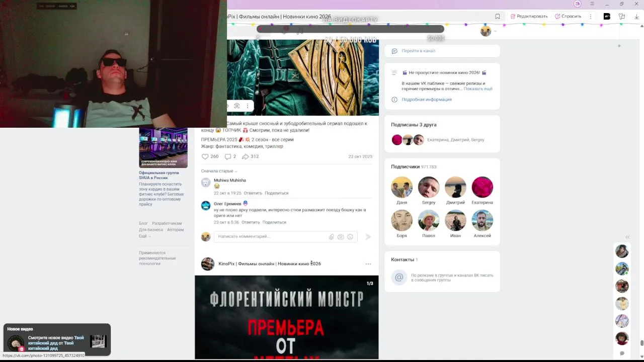The image size is (644, 362).
Task: Open post date 22 окт 2025
Action: [360, 156]
